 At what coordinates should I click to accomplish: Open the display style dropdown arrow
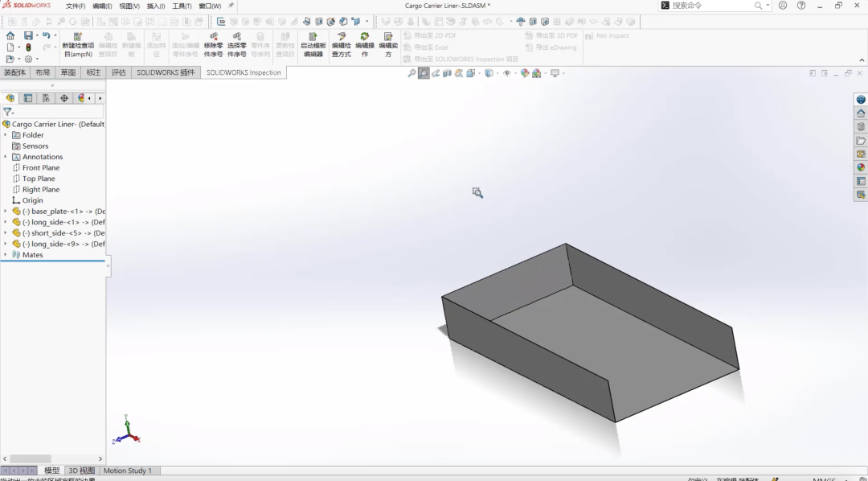[497, 72]
